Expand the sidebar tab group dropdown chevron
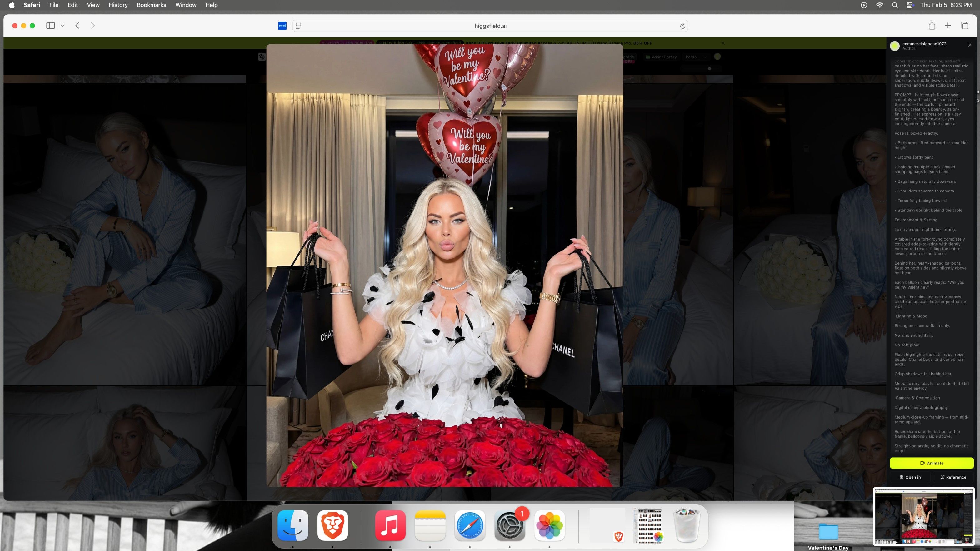This screenshot has width=980, height=551. pyautogui.click(x=62, y=26)
